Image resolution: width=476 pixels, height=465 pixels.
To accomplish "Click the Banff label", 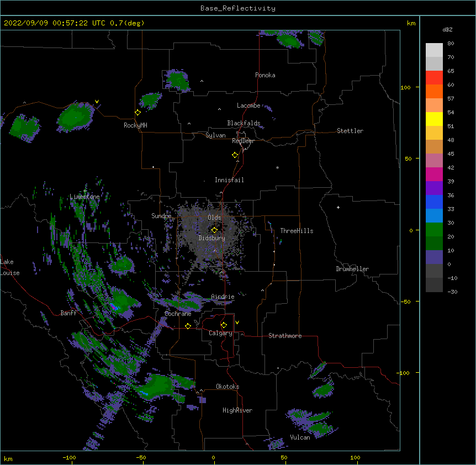I will pyautogui.click(x=68, y=313).
